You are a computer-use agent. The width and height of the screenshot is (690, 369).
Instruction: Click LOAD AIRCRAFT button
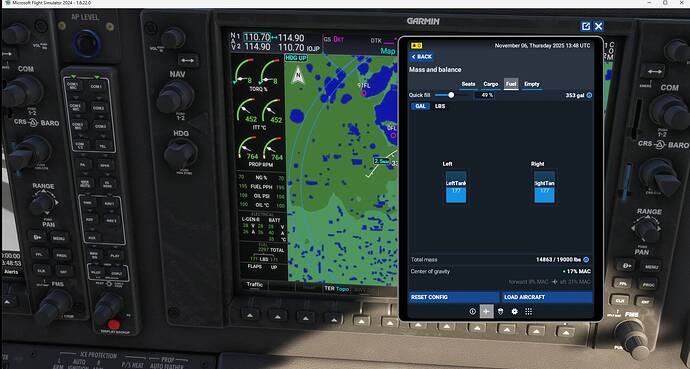click(x=547, y=297)
